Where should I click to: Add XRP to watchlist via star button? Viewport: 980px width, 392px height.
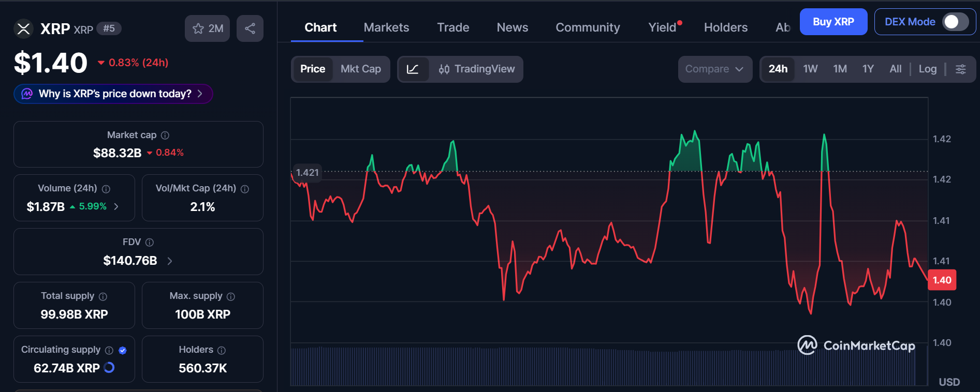(x=207, y=28)
